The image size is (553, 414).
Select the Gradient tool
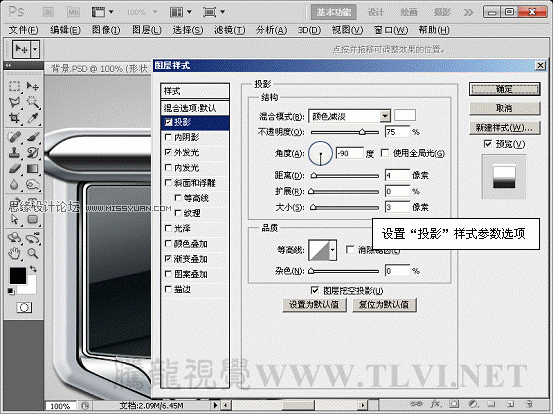tap(32, 169)
